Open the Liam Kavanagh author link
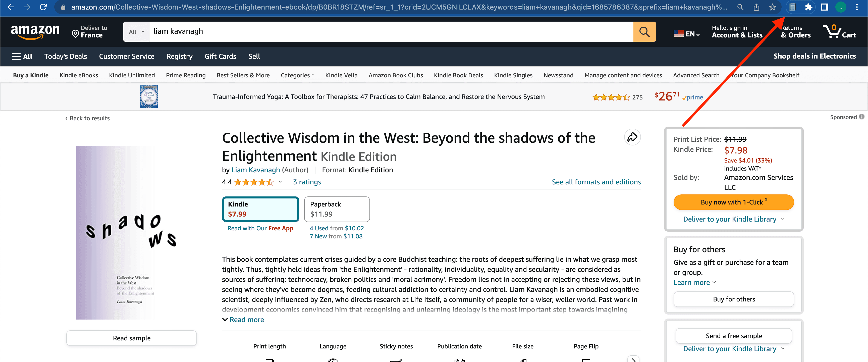 click(x=255, y=170)
